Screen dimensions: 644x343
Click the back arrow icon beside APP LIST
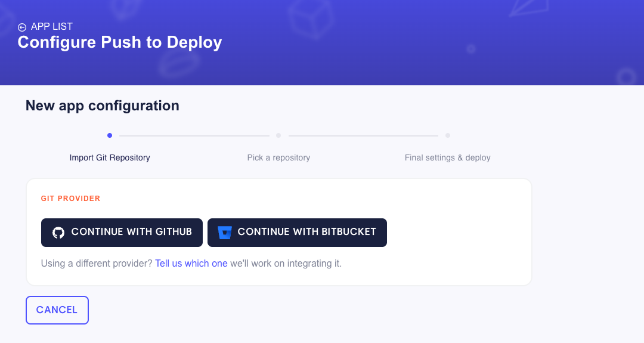pos(22,27)
